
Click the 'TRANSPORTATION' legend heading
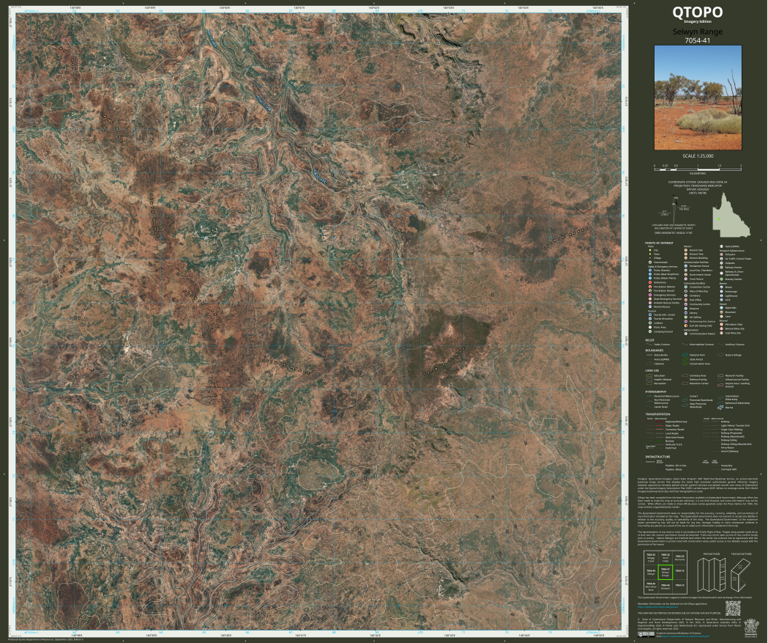(x=658, y=414)
